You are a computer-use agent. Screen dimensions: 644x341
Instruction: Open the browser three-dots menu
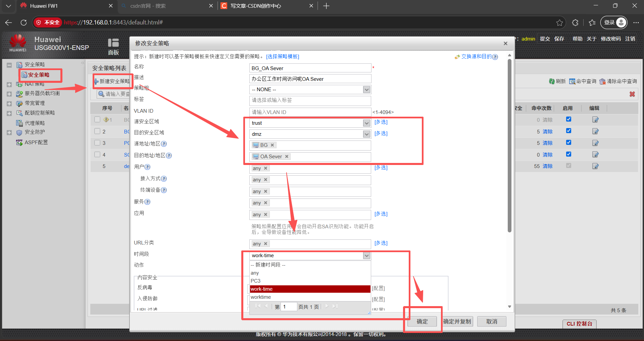(636, 22)
